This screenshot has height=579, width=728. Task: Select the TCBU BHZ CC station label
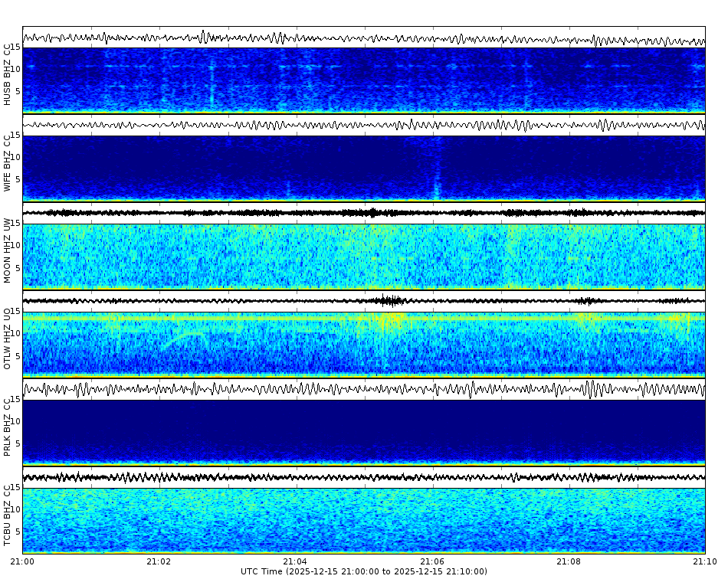coord(8,515)
